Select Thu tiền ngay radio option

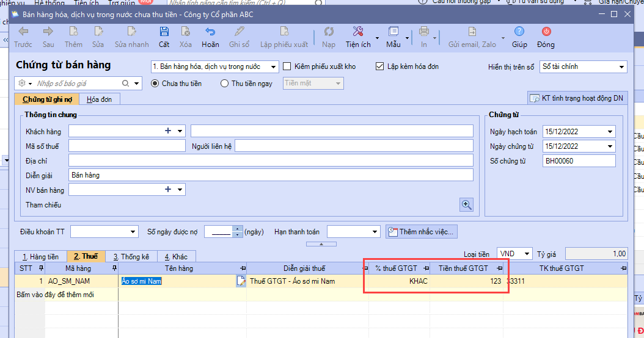click(x=224, y=83)
